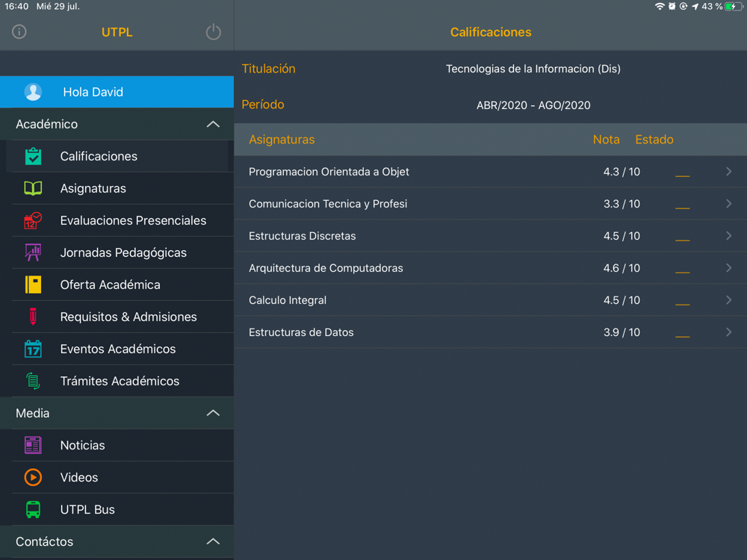Tap the Hola David profile row
This screenshot has width=747, height=560.
coord(117,92)
